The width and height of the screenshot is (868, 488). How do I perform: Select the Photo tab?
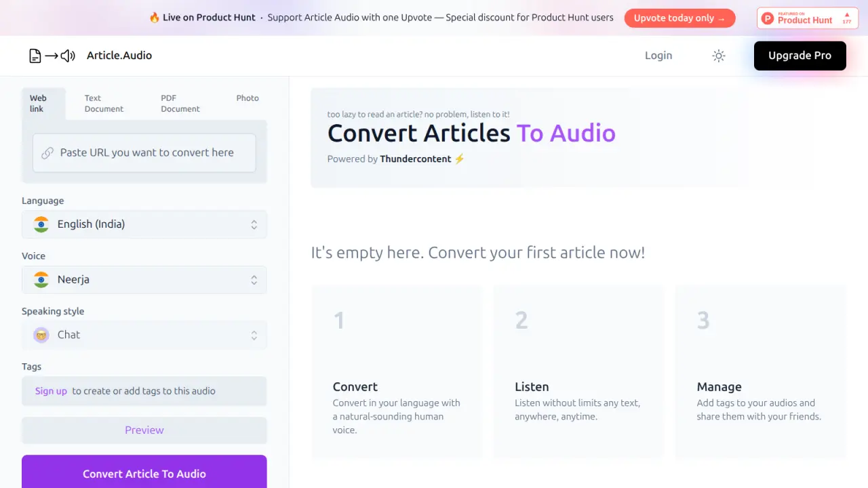click(247, 98)
